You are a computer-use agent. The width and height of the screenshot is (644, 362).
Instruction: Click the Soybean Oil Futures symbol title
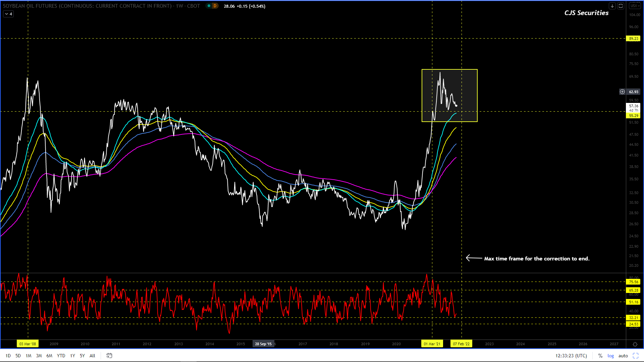[x=101, y=6]
